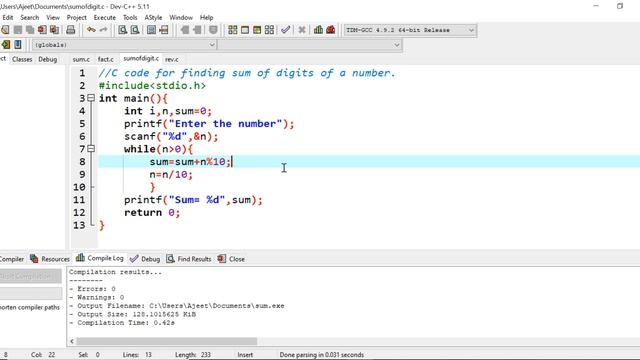Open the View menu
This screenshot has width=640, height=360.
tap(53, 18)
